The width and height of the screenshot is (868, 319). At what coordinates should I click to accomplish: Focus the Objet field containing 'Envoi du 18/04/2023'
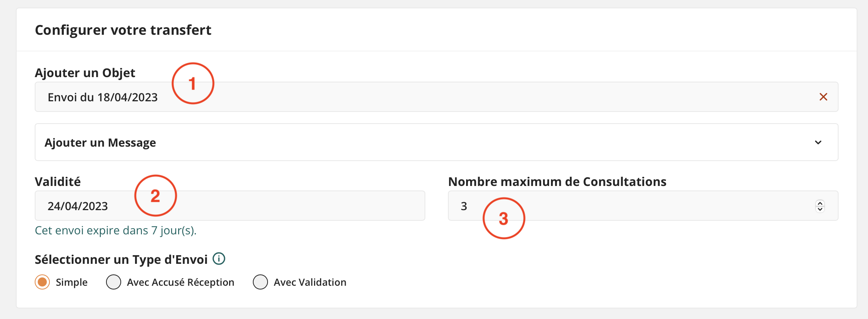pos(415,97)
